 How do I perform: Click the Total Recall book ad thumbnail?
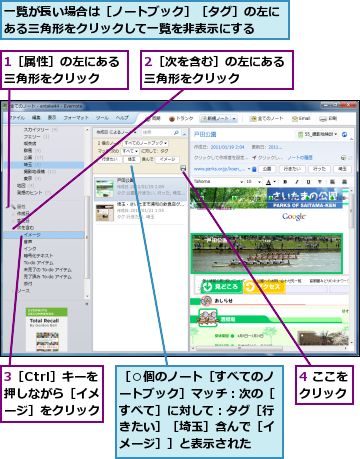[x=47, y=329]
